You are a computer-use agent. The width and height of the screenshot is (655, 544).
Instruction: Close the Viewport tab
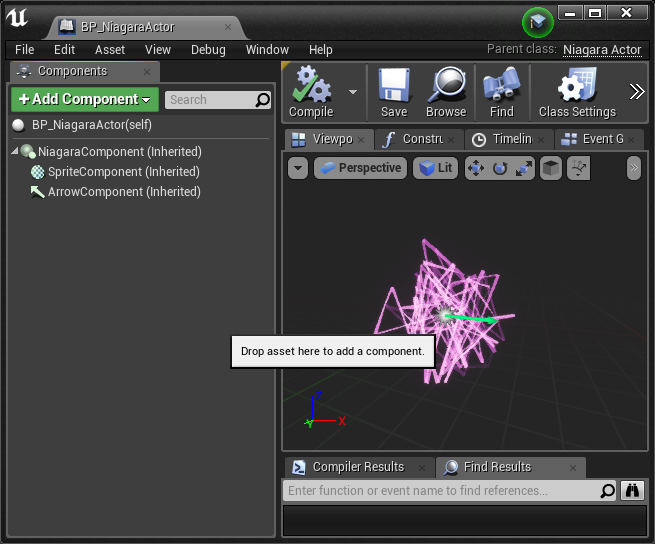pos(361,140)
